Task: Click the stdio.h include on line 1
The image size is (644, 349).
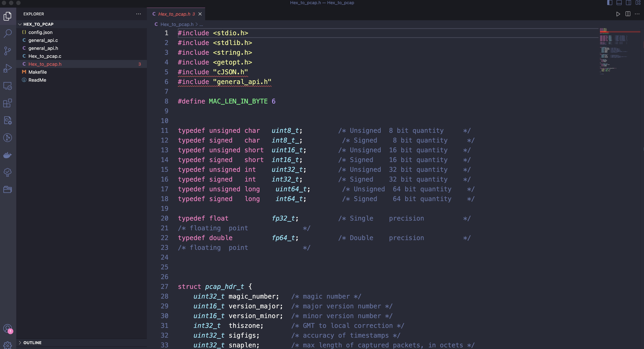Action: click(213, 33)
